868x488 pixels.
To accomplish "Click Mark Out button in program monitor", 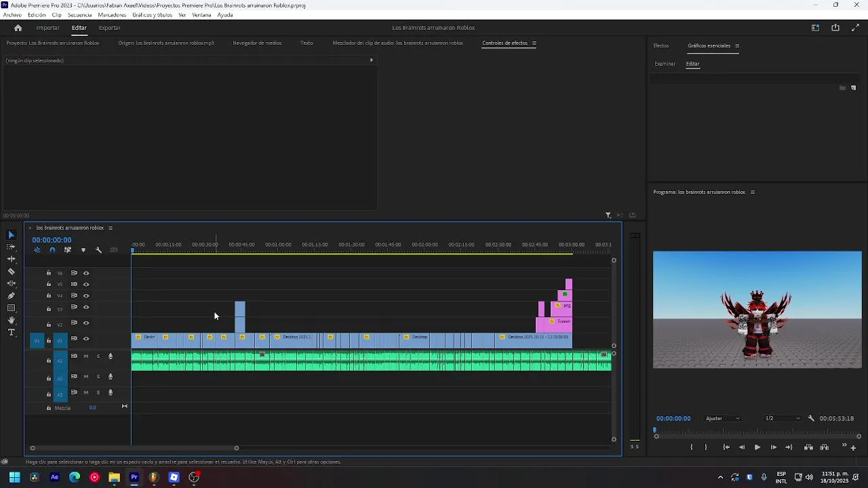I will point(706,447).
